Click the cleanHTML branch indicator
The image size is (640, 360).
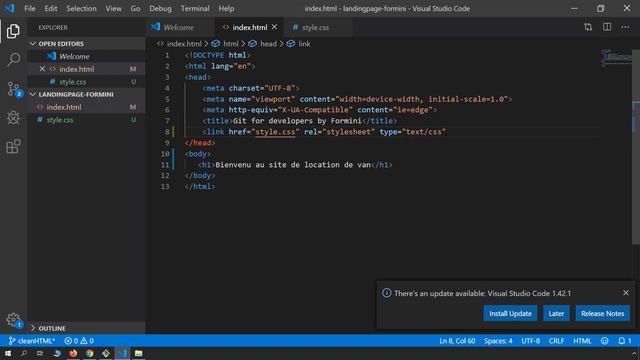(x=31, y=341)
